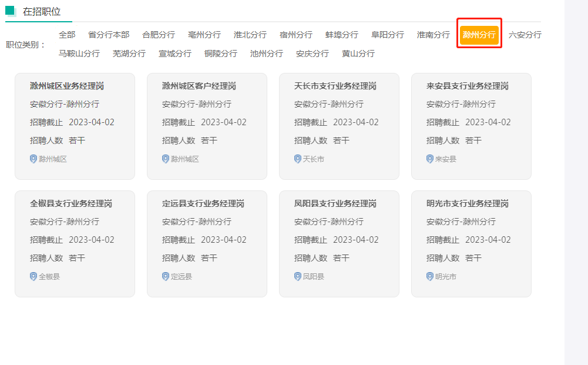Click 凤阳县 location text
This screenshot has height=365, width=588.
[314, 276]
